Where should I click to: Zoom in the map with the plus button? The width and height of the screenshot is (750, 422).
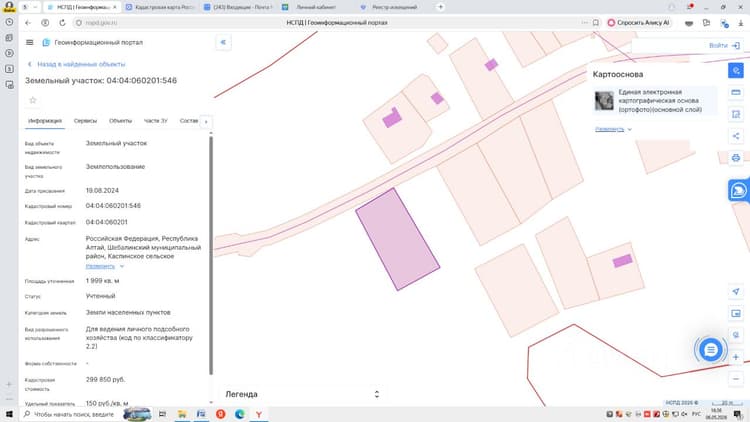[736, 357]
